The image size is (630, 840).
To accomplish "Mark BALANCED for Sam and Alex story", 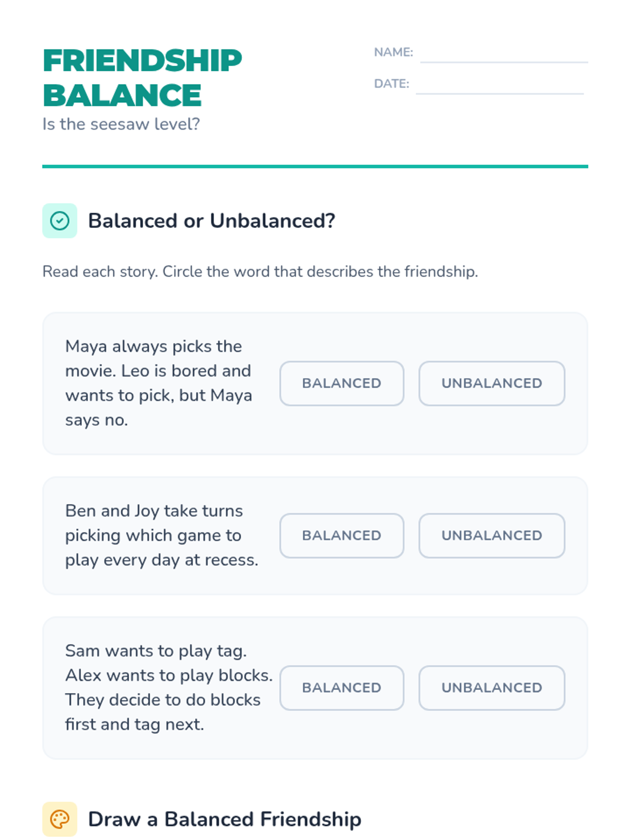I will [342, 688].
